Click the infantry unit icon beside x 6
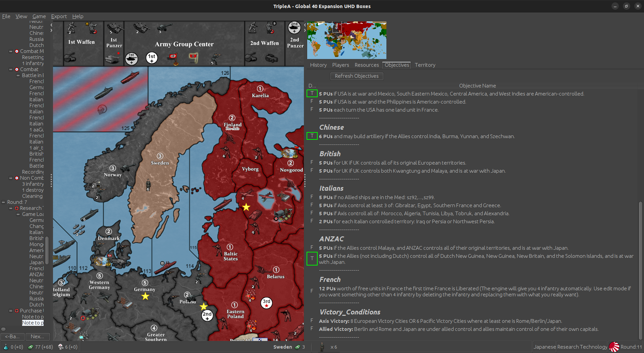644x353 pixels. tap(322, 347)
